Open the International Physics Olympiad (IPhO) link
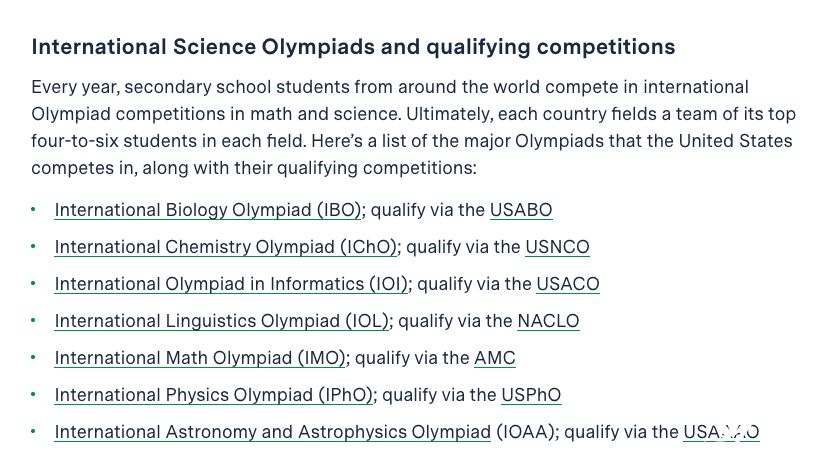This screenshot has height=466, width=829. click(x=214, y=395)
